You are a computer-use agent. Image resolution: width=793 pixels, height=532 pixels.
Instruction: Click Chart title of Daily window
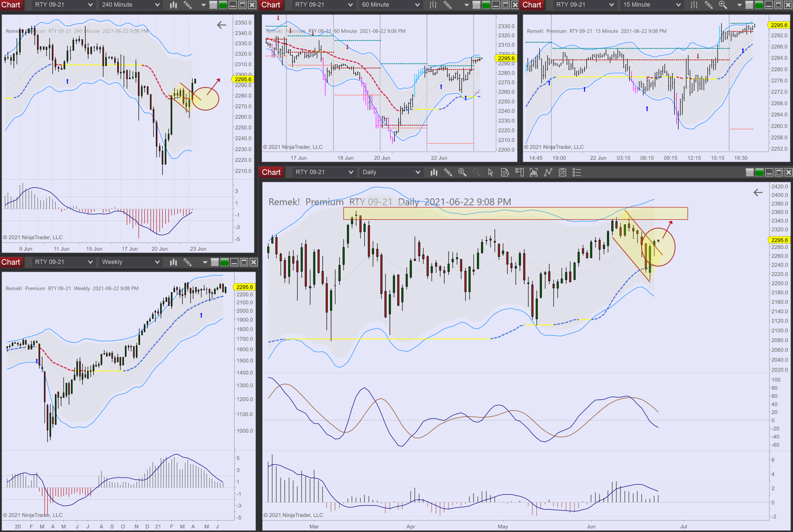pyautogui.click(x=271, y=172)
